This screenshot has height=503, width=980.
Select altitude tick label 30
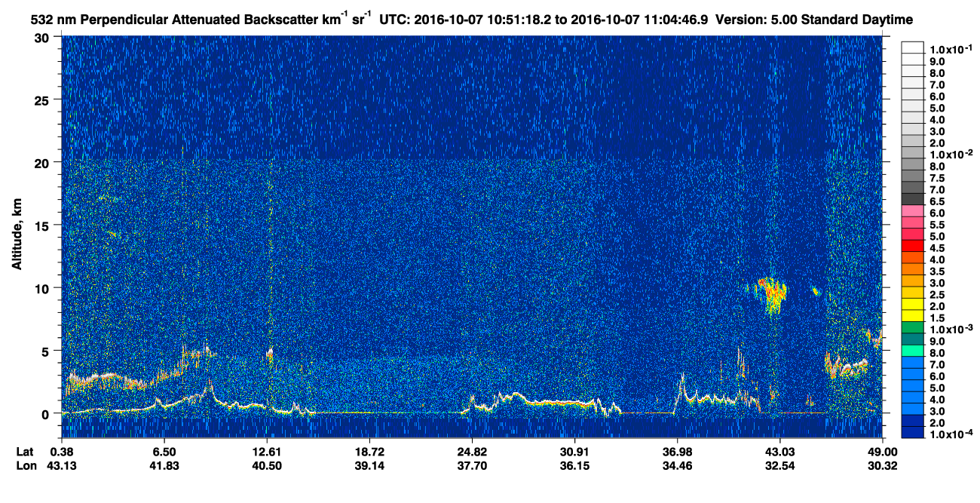43,37
